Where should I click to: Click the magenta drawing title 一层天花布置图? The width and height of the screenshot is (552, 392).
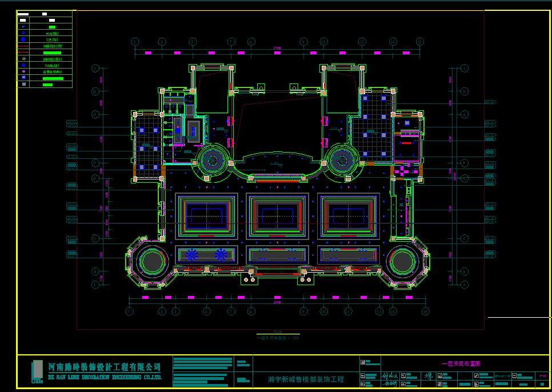[461, 363]
